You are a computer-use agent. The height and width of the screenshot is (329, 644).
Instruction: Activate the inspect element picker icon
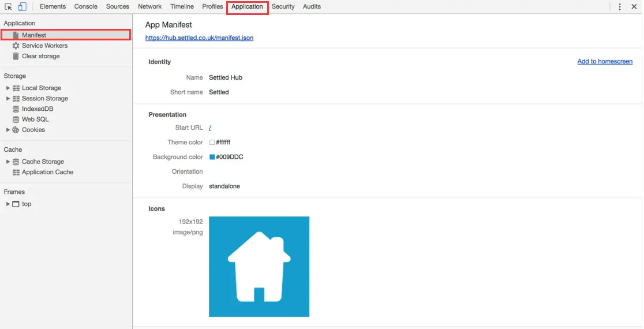[x=8, y=6]
